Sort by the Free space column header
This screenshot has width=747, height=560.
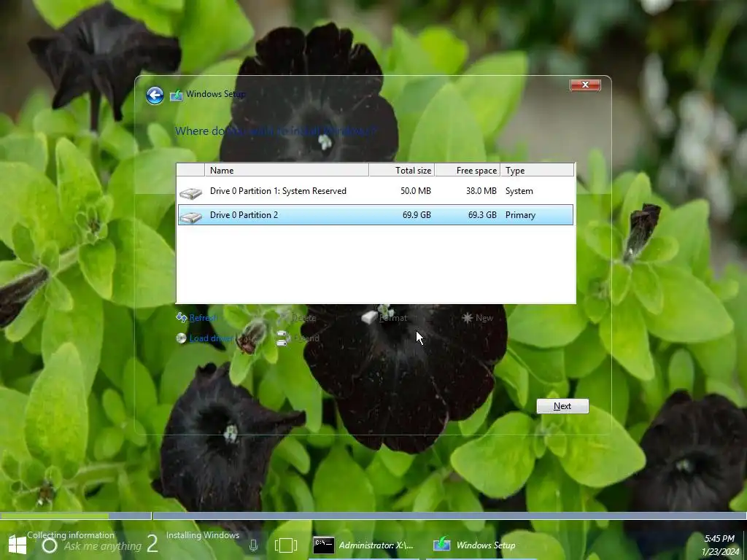(468, 170)
